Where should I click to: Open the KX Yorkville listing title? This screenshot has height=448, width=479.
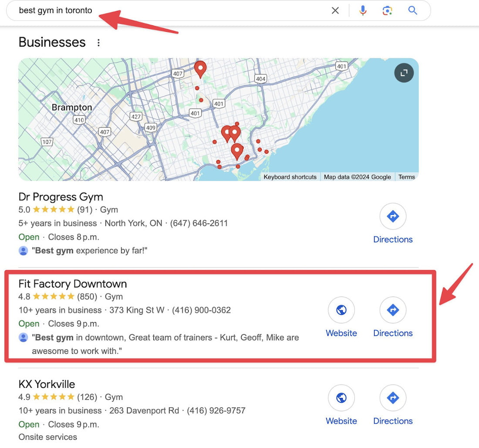click(x=47, y=384)
